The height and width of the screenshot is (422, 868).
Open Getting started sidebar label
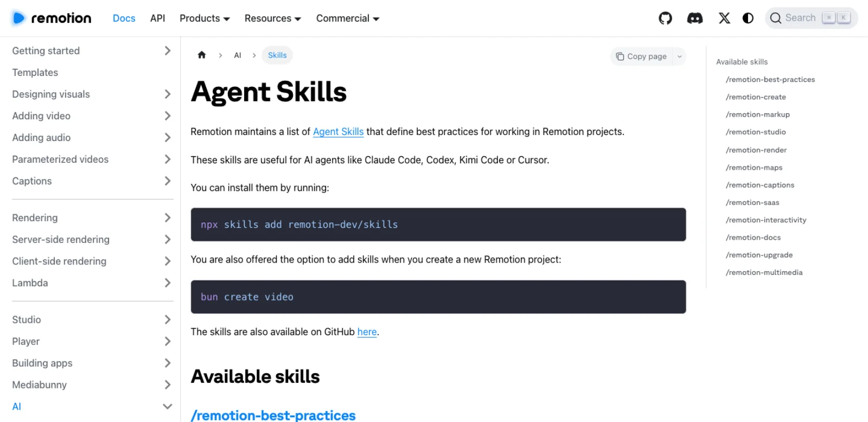[x=46, y=50]
